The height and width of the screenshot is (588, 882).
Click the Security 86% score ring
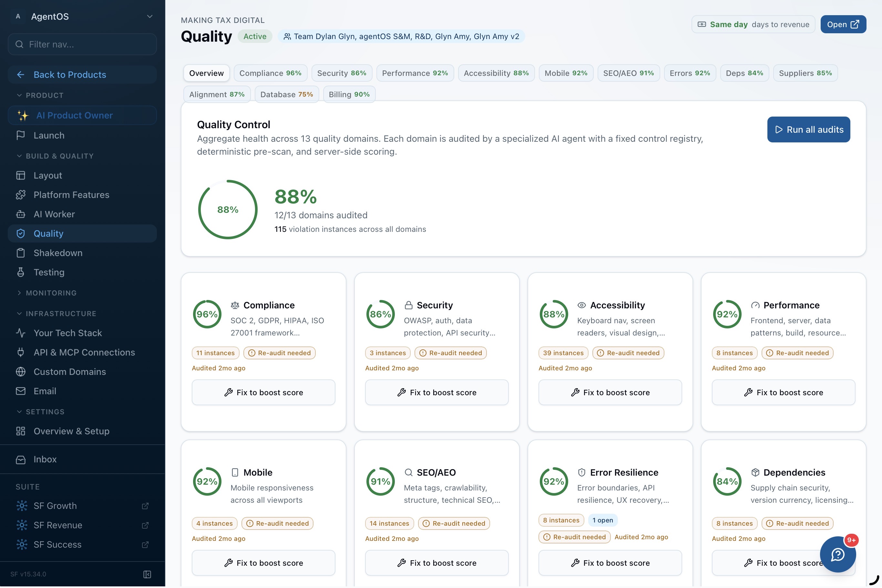coord(380,314)
